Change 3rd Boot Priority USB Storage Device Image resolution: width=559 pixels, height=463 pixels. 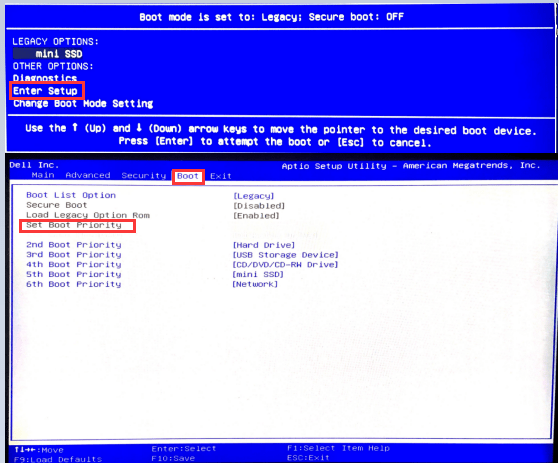click(285, 255)
